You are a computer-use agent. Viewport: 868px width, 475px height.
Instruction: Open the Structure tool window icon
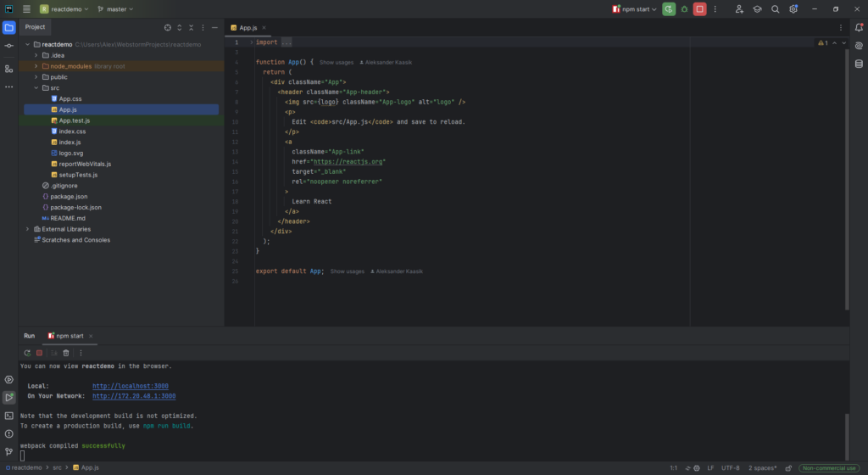pos(8,69)
